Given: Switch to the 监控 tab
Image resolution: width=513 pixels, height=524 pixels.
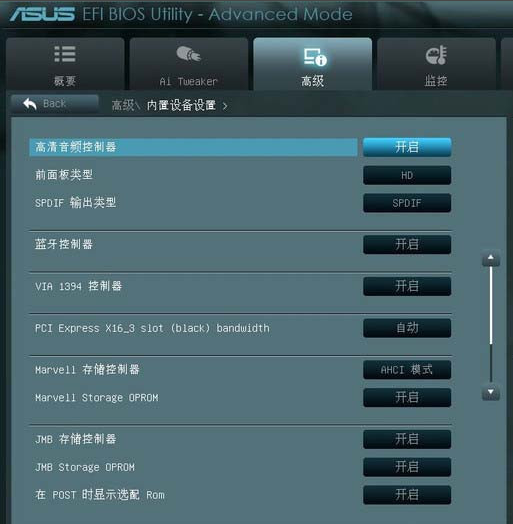Looking at the screenshot, I should [436, 63].
